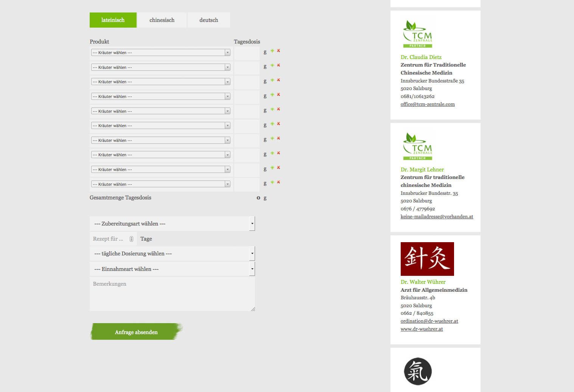Image resolution: width=574 pixels, height=392 pixels.
Task: Click inside the Bemerkungen text area
Action: point(172,293)
